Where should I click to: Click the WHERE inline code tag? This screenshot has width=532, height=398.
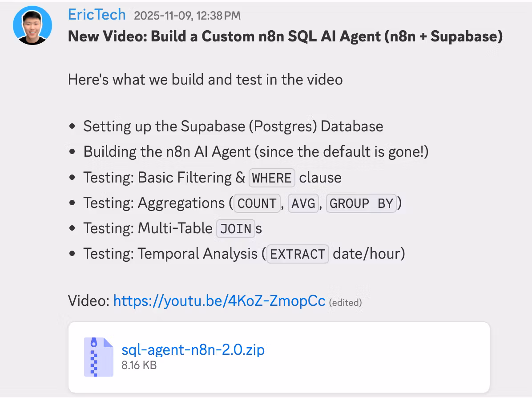click(x=271, y=178)
